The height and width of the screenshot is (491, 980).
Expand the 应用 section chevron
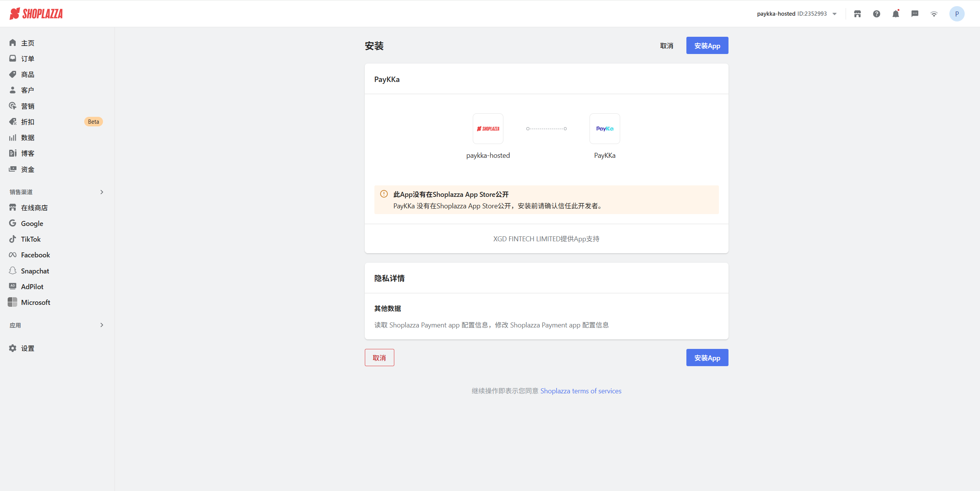click(101, 325)
